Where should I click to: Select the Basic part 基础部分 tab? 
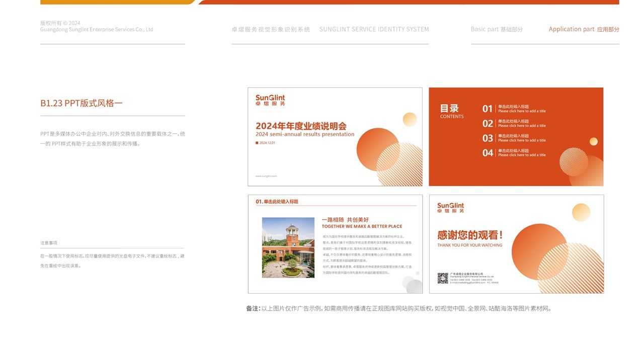(x=496, y=29)
